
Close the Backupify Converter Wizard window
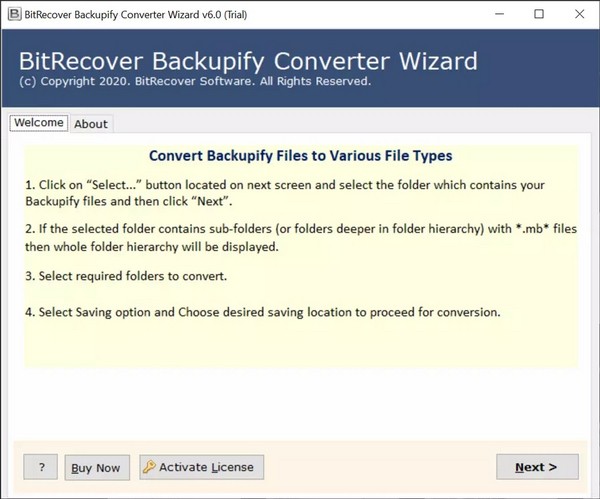[579, 14]
